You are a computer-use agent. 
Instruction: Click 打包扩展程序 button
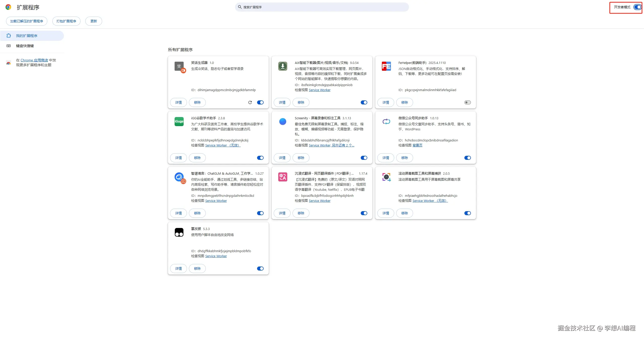tap(66, 21)
